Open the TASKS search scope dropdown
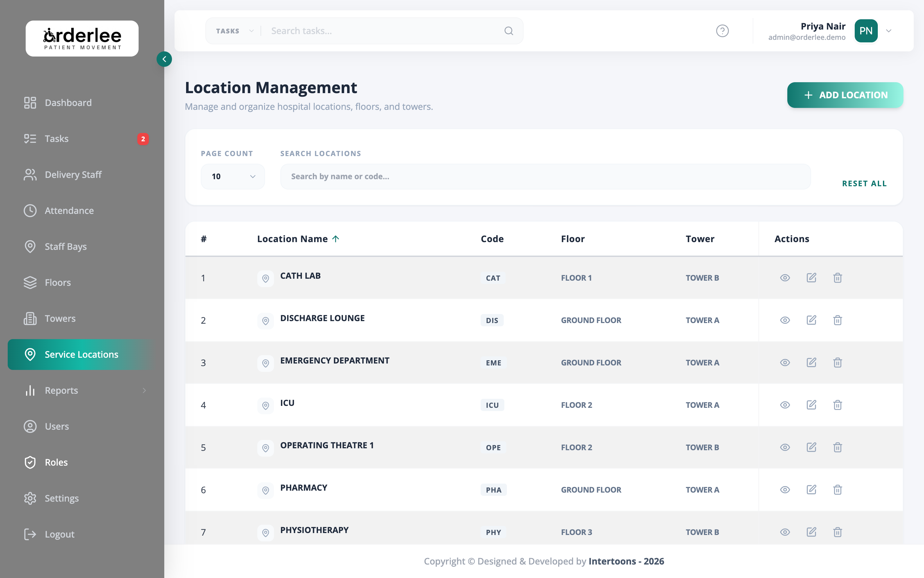Viewport: 924px width, 578px height. tap(235, 31)
